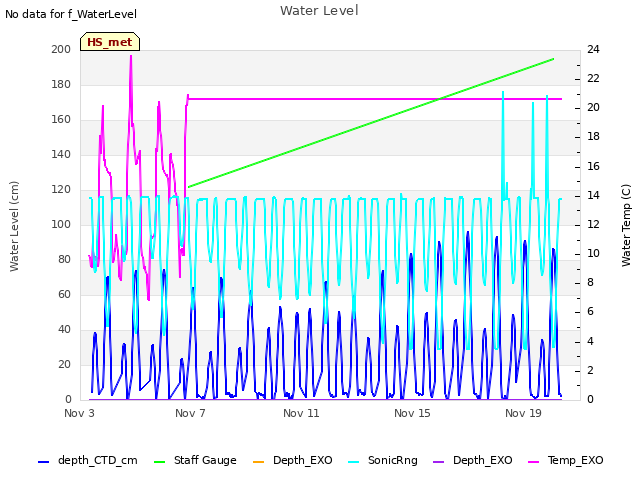
Task: Click the 60 value on left axis
Action: (64, 294)
